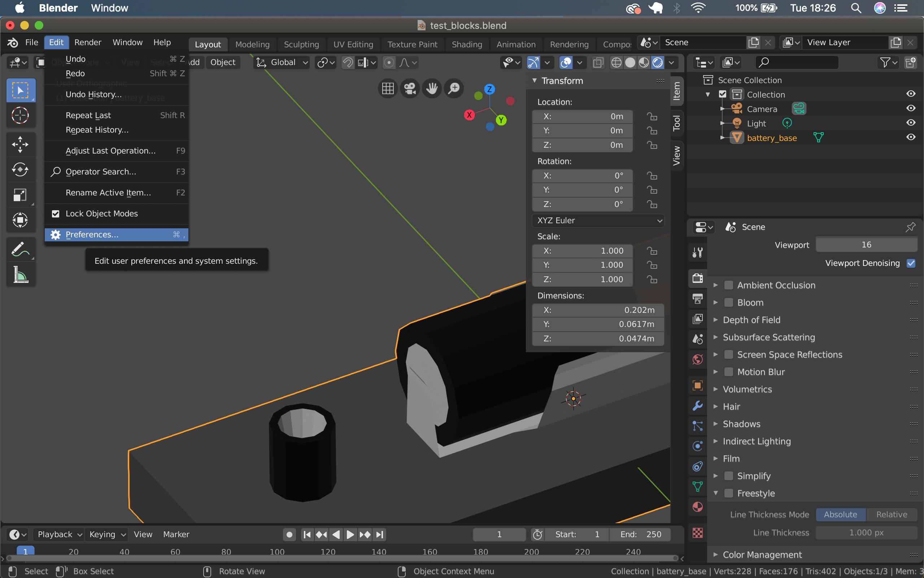Image resolution: width=924 pixels, height=578 pixels.
Task: Select the Measure tool
Action: click(21, 275)
